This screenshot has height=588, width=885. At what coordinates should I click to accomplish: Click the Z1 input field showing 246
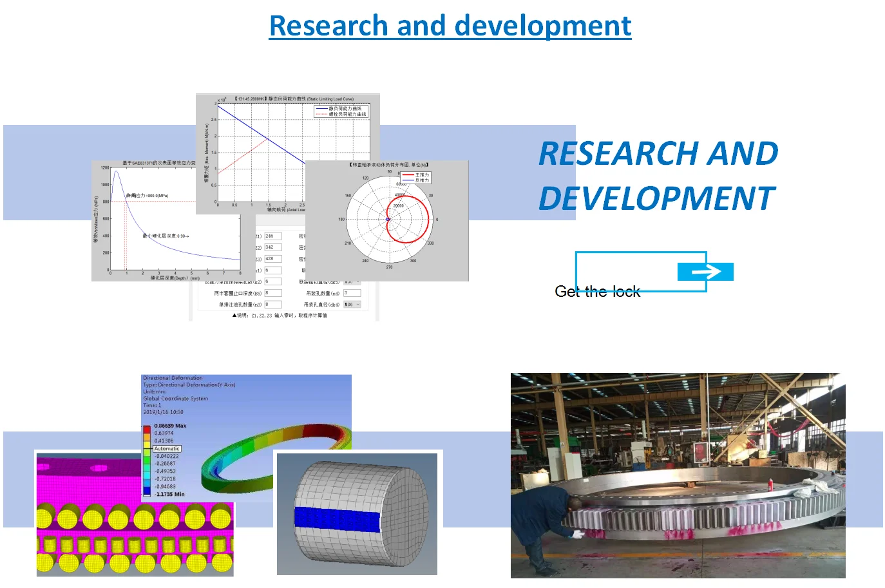click(272, 236)
